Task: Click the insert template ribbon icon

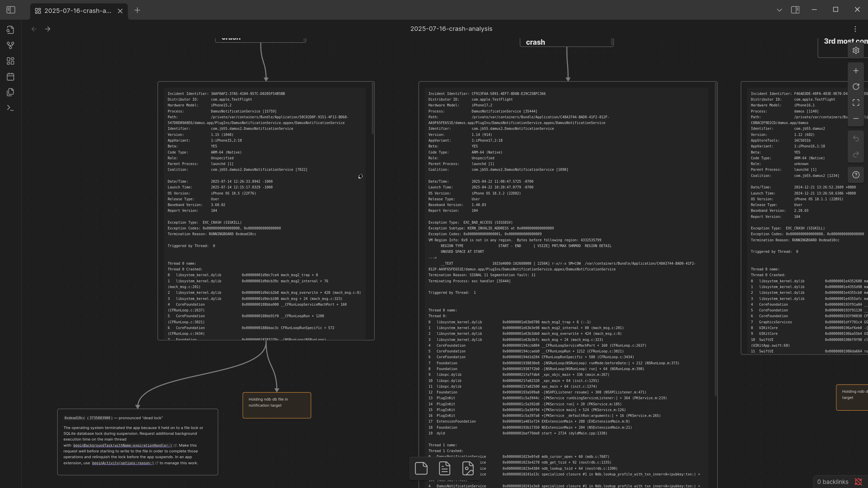Action: pyautogui.click(x=11, y=92)
